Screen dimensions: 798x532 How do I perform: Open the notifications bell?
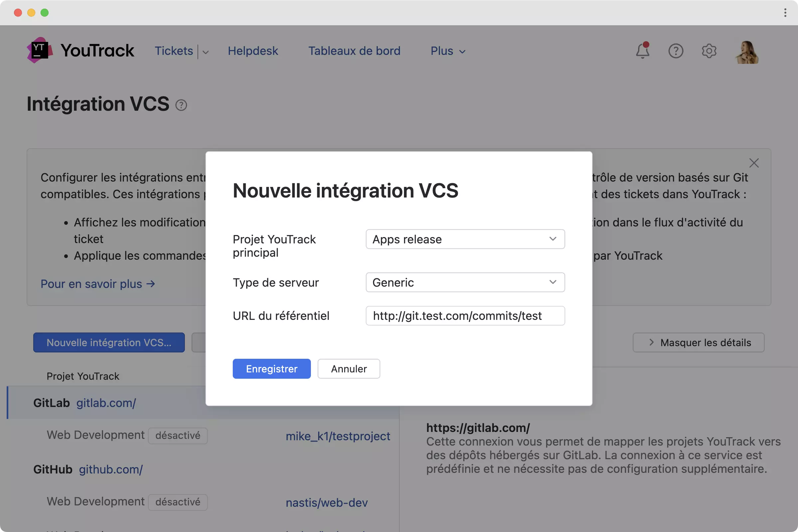click(x=642, y=51)
